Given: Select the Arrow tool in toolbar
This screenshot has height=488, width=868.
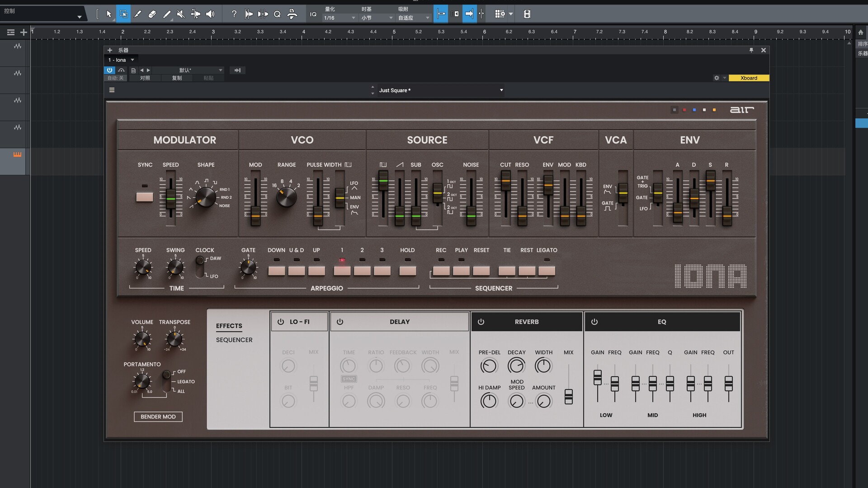Looking at the screenshot, I should coord(108,14).
